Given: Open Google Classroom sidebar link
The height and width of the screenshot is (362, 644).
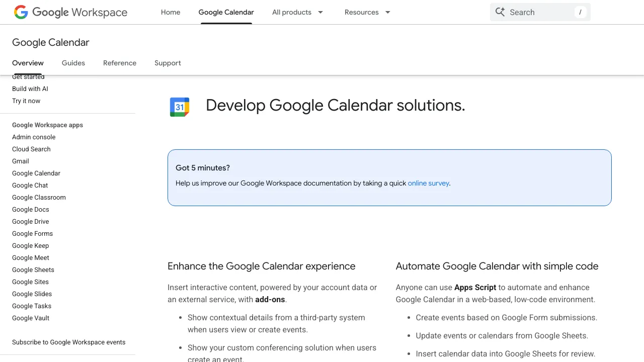Looking at the screenshot, I should 39,197.
